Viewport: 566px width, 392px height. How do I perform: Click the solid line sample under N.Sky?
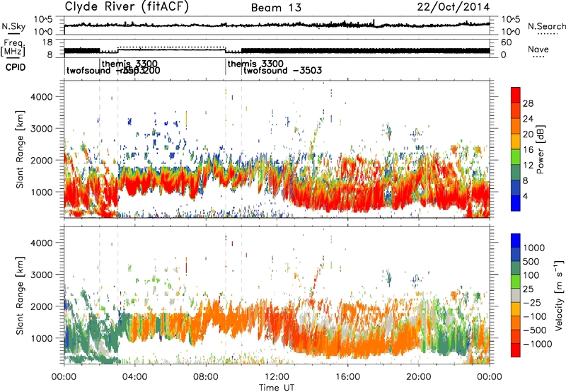pos(13,34)
